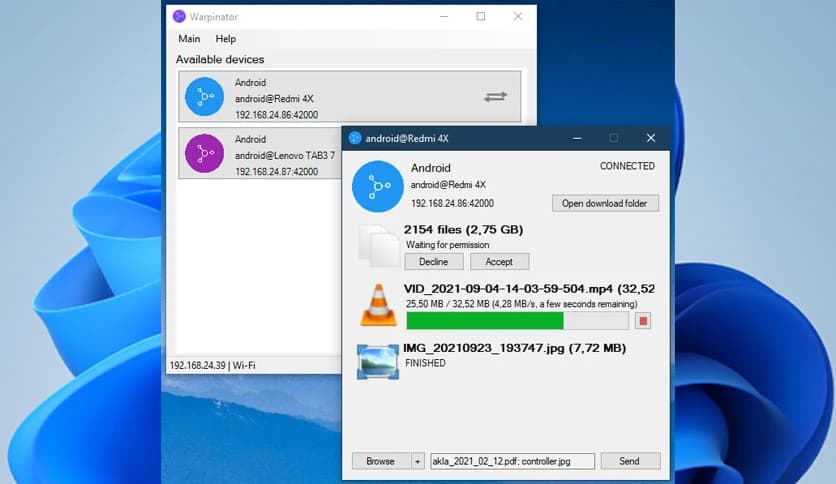The width and height of the screenshot is (836, 484).
Task: Click the FINISHED status text
Action: point(425,363)
